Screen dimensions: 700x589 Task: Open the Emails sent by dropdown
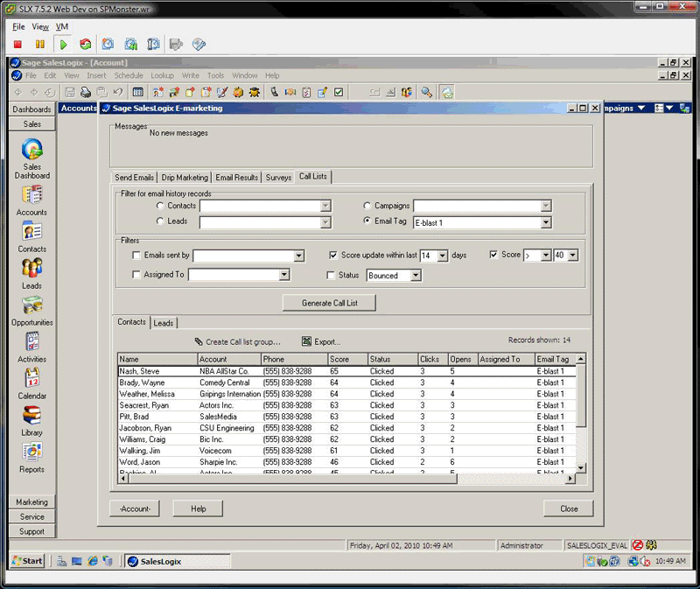pyautogui.click(x=298, y=256)
